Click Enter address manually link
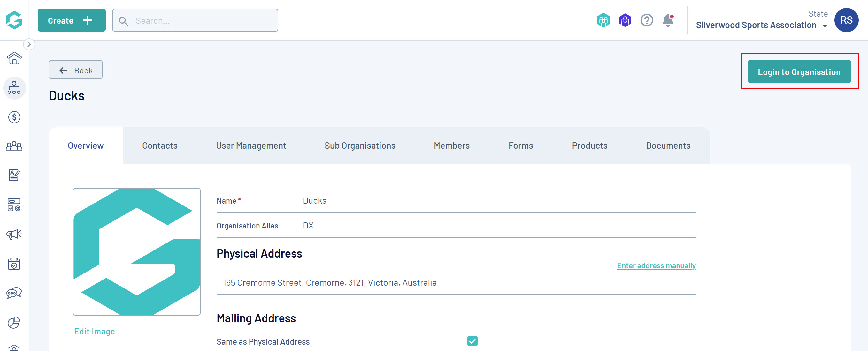868x351 pixels. coord(656,265)
